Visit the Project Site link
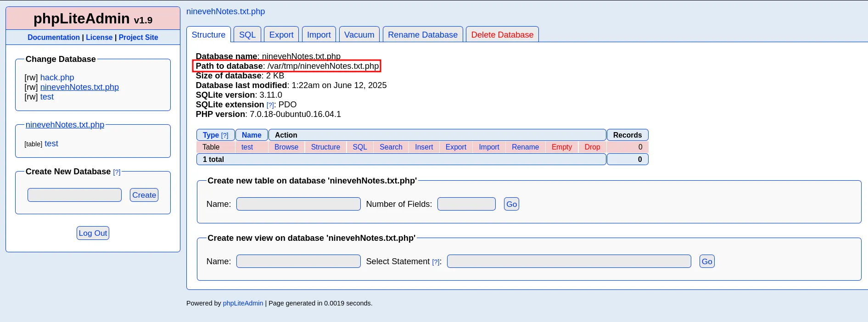This screenshot has width=868, height=322. click(138, 38)
